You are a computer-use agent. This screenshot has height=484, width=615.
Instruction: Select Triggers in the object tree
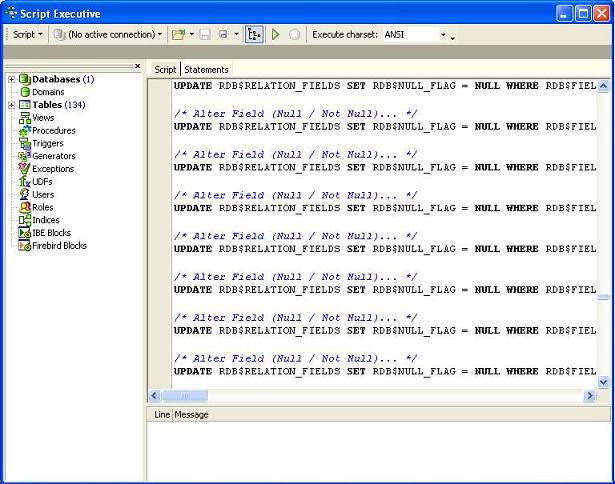coord(47,143)
